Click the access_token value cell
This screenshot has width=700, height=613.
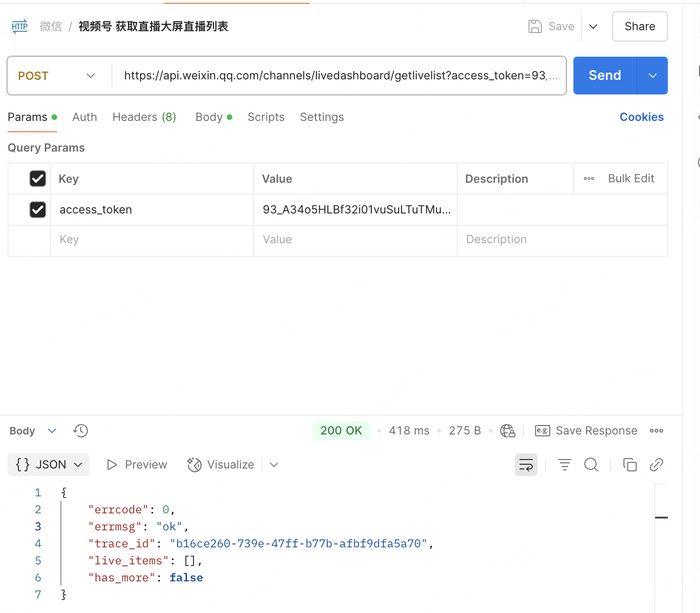tap(356, 210)
